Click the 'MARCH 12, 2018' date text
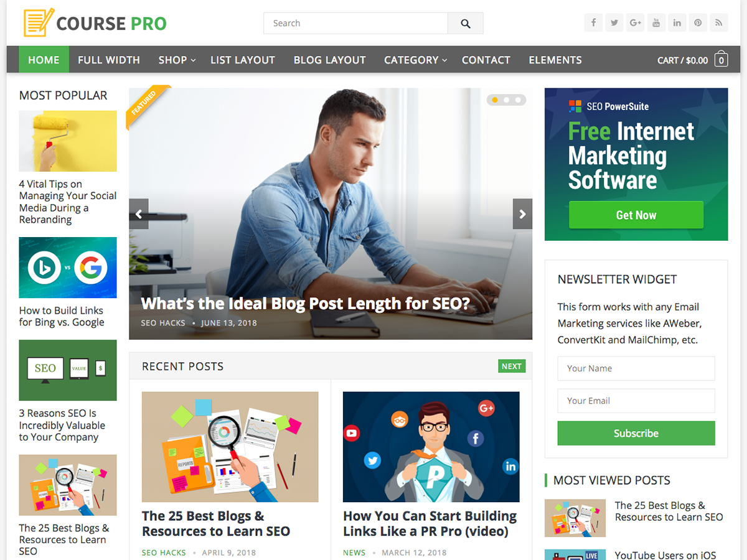 [x=414, y=553]
